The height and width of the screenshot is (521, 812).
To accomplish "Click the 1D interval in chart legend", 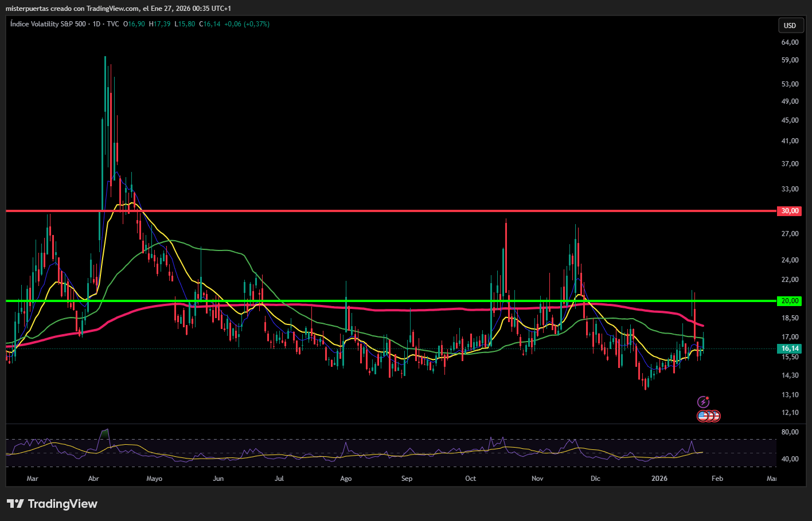I will click(96, 24).
